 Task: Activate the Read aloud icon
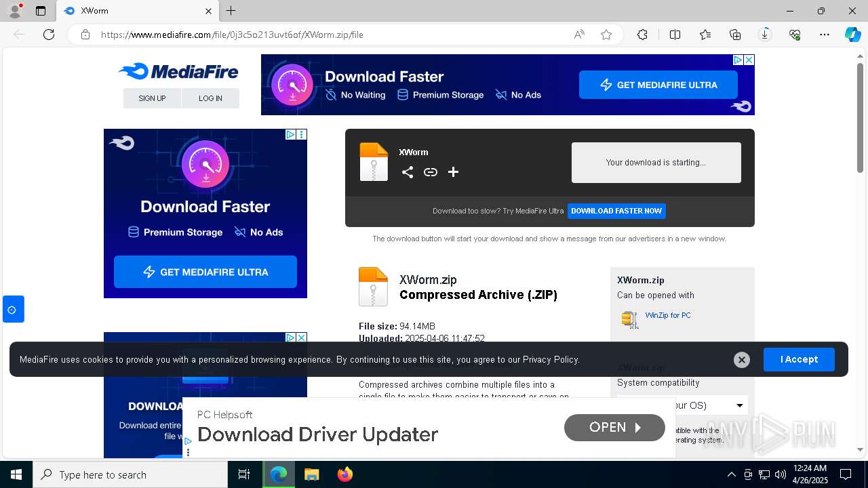(579, 35)
